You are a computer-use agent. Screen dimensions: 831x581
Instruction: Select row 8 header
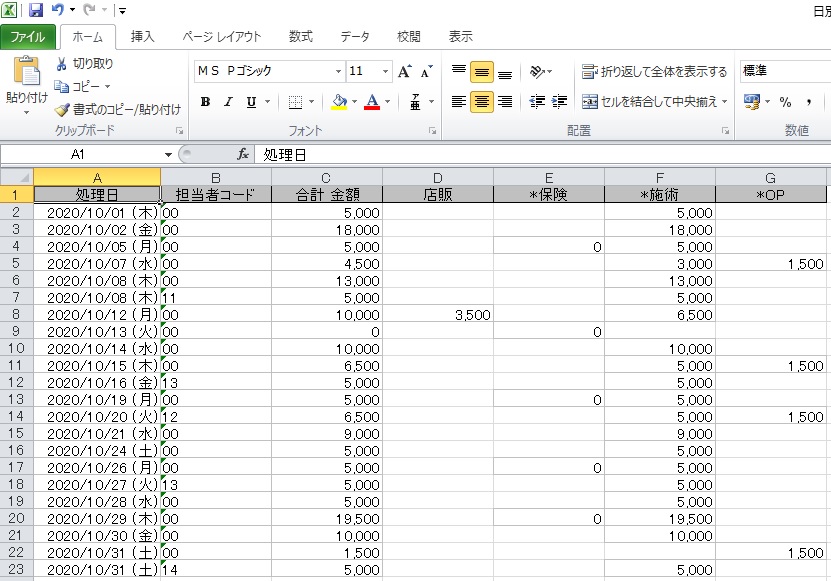(16, 314)
